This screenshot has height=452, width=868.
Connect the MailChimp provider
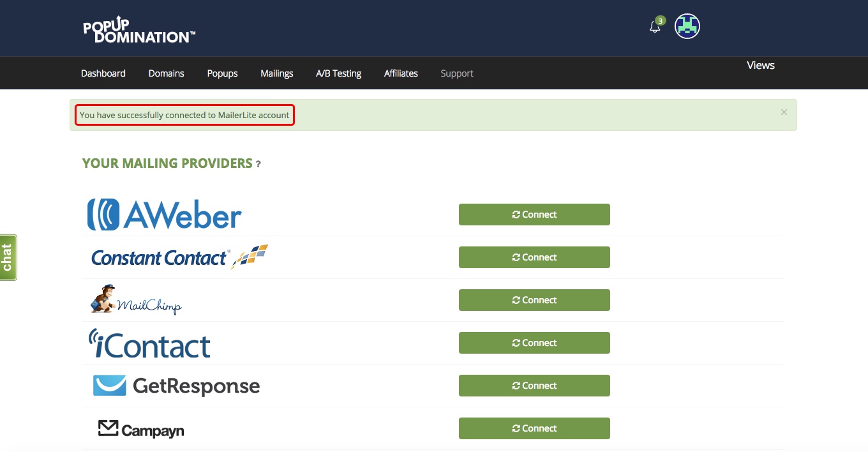coord(534,300)
